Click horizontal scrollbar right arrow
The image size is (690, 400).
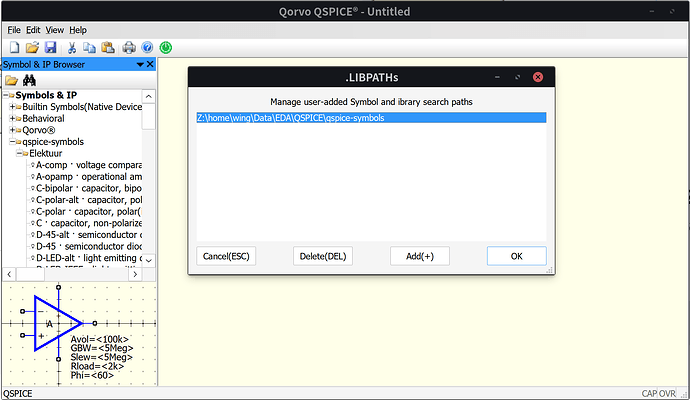tap(135, 274)
